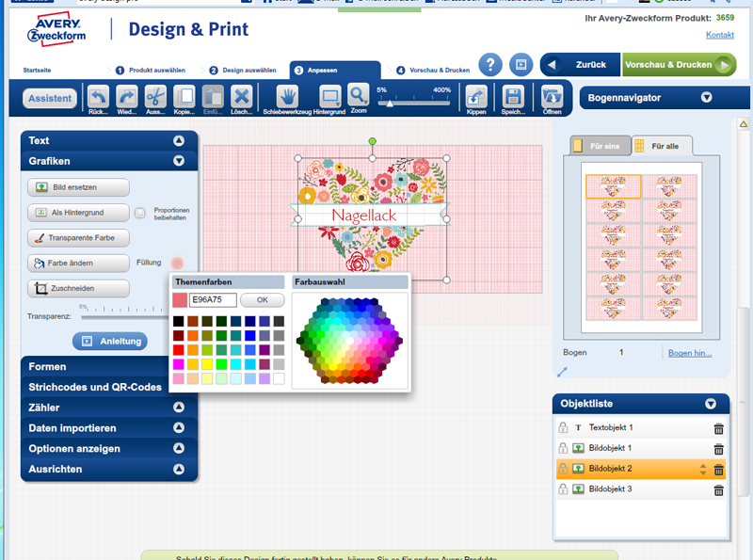Click the Zoom magnifier icon

pyautogui.click(x=359, y=95)
